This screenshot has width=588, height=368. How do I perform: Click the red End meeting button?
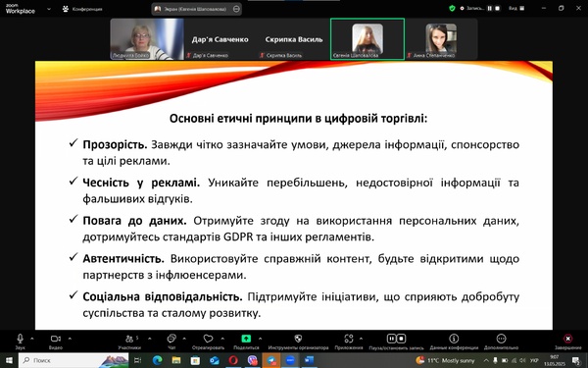[568, 341]
